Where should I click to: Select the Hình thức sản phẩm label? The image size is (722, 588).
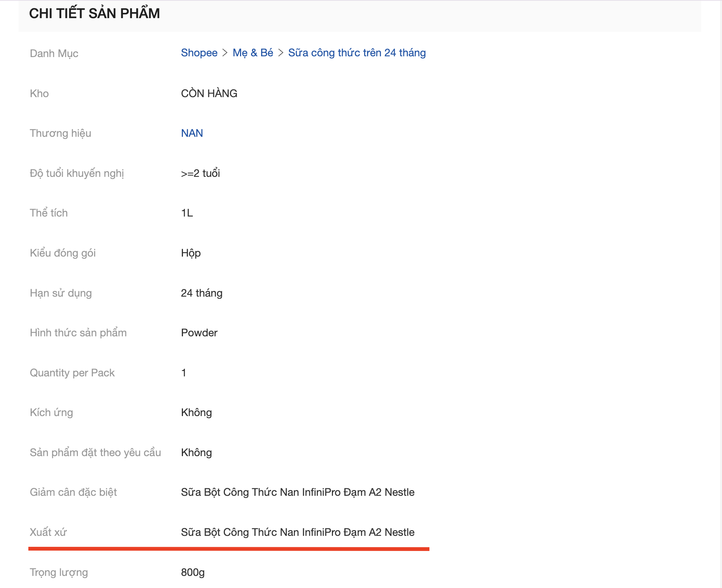click(78, 333)
